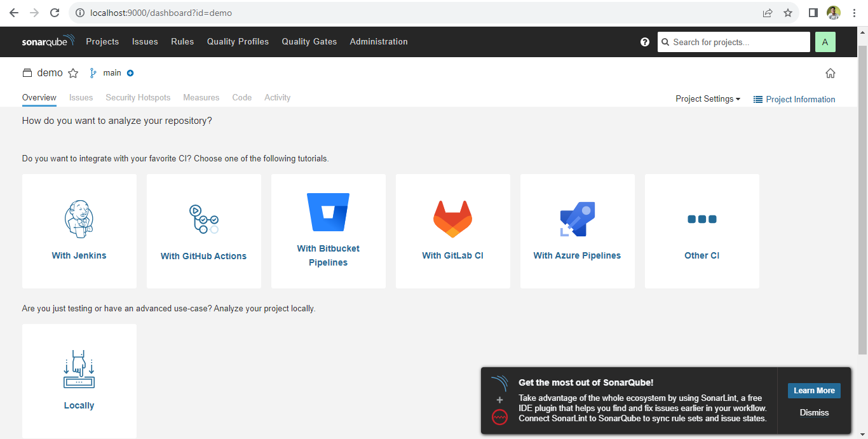The image size is (868, 439).
Task: Open the Projects menu
Action: pos(102,41)
